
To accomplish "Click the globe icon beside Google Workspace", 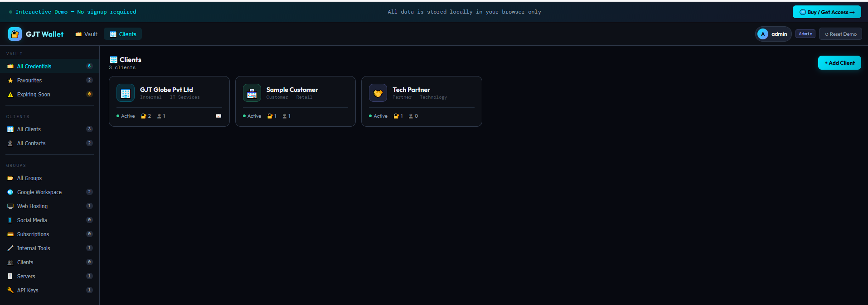I will tap(10, 192).
